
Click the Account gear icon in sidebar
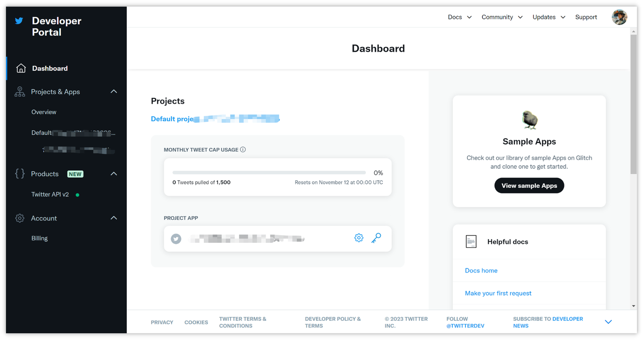pos(19,218)
